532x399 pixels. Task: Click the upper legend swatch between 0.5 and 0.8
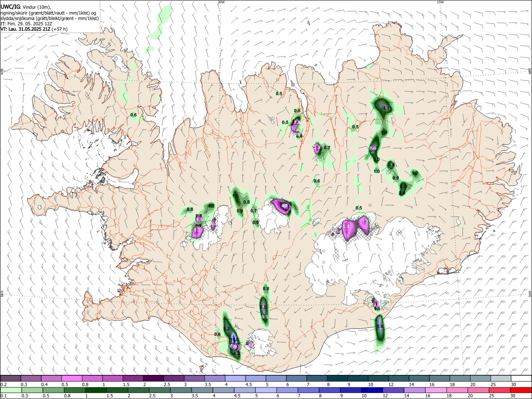(x=71, y=379)
